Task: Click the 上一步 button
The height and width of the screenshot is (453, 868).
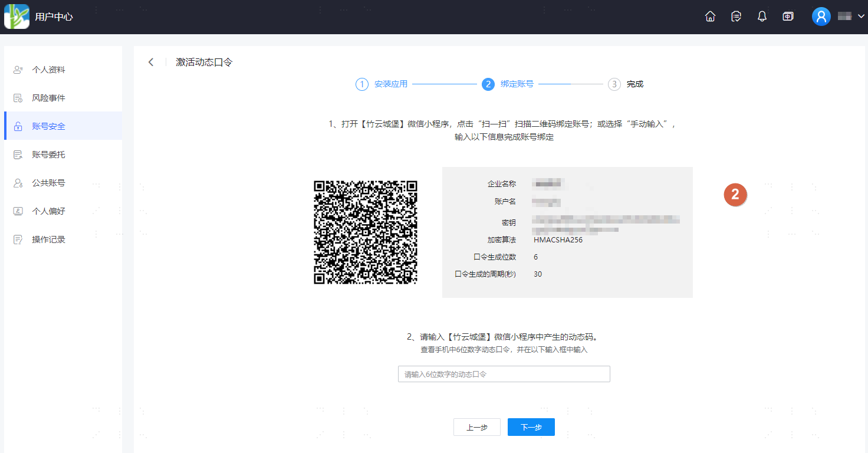Action: point(476,427)
